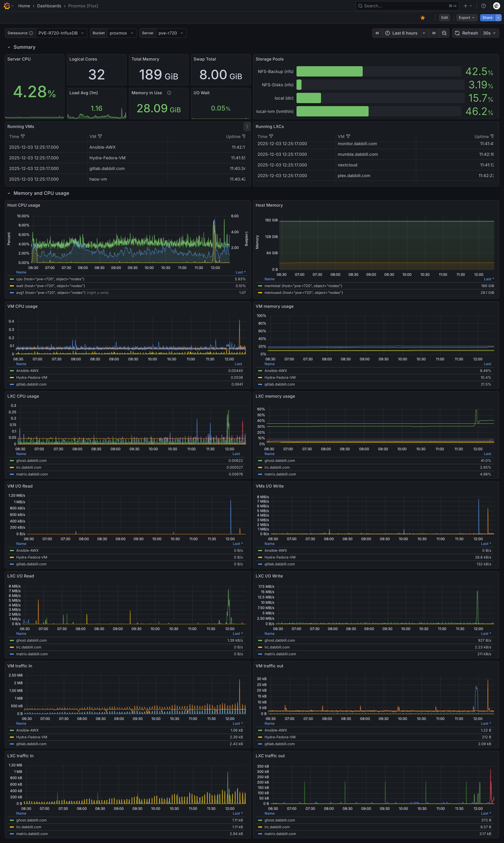This screenshot has height=843, width=504.
Task: Filter the Running VMs table by the VM column
Action: click(x=100, y=137)
